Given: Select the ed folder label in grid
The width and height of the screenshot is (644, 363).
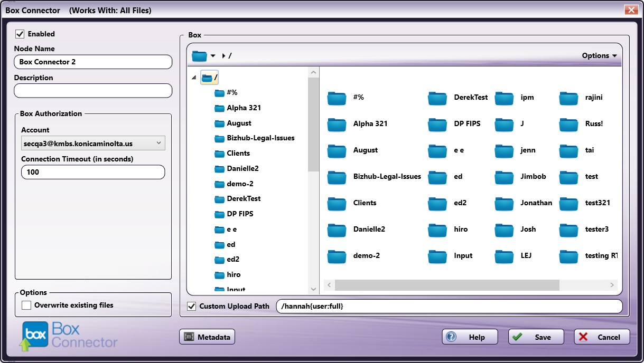Looking at the screenshot, I should click(x=458, y=177).
